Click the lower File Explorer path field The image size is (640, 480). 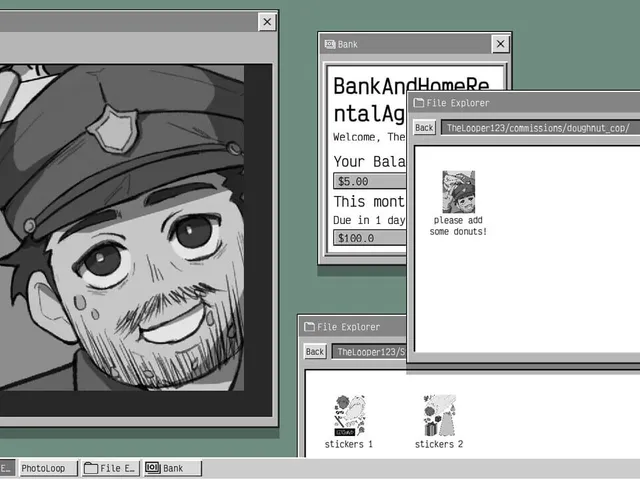(369, 351)
